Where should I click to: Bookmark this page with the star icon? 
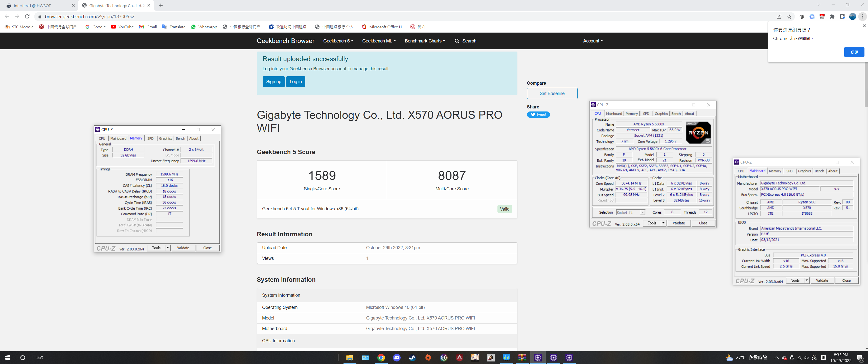click(x=789, y=16)
